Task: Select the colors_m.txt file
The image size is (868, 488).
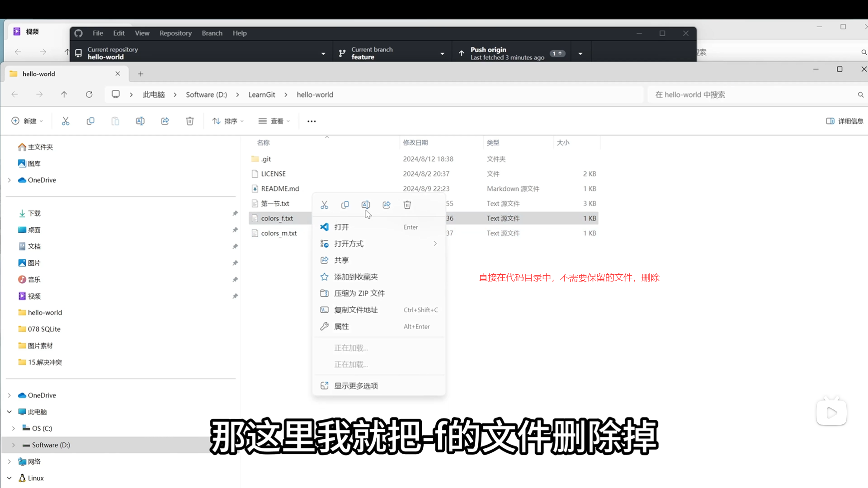Action: coord(279,233)
